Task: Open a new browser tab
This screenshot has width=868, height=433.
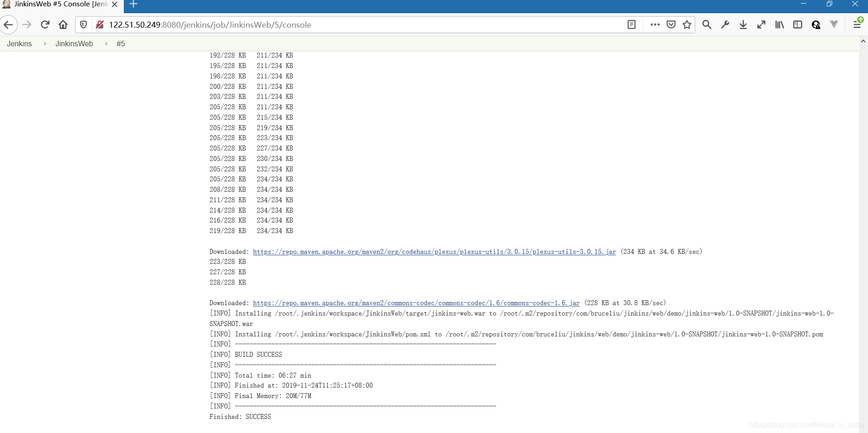Action: coord(133,4)
